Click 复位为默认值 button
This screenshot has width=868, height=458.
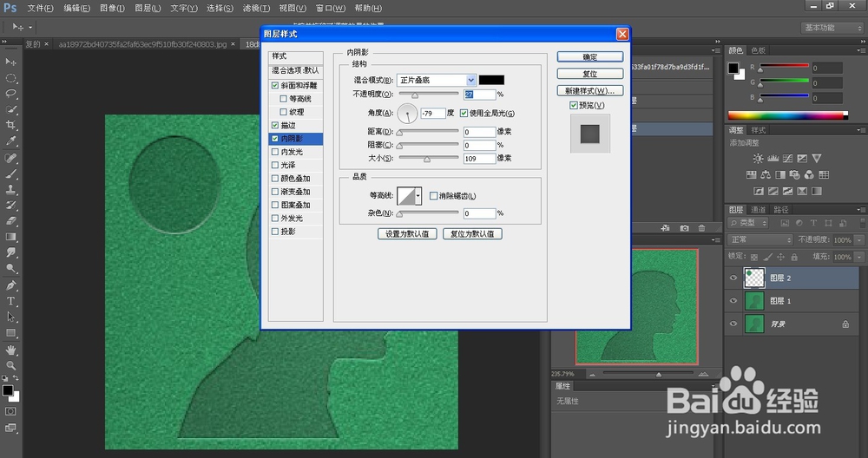(x=473, y=234)
